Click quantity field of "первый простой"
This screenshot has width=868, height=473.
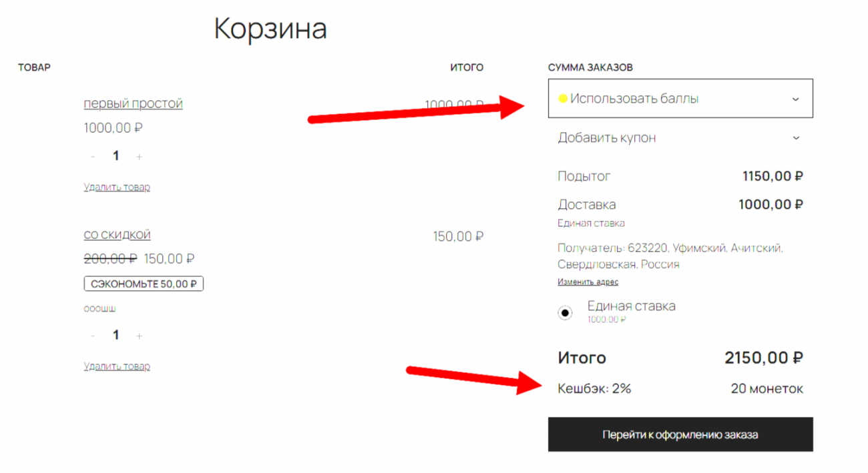(x=116, y=156)
